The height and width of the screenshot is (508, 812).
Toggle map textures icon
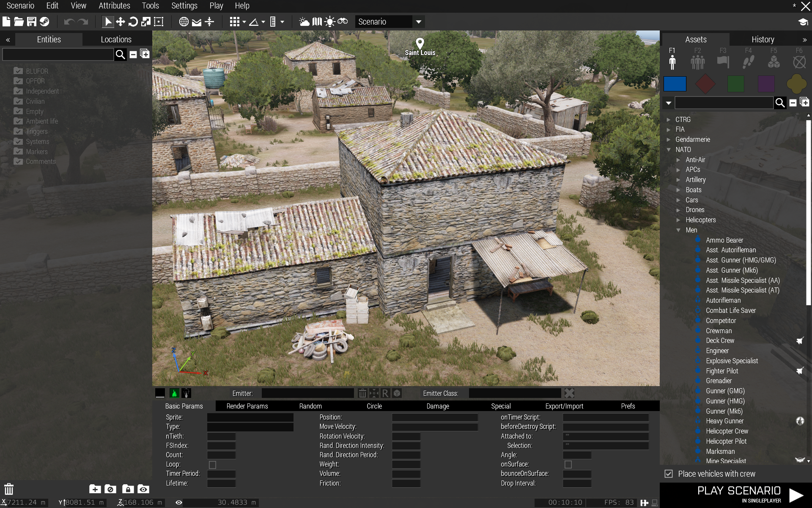click(x=317, y=22)
